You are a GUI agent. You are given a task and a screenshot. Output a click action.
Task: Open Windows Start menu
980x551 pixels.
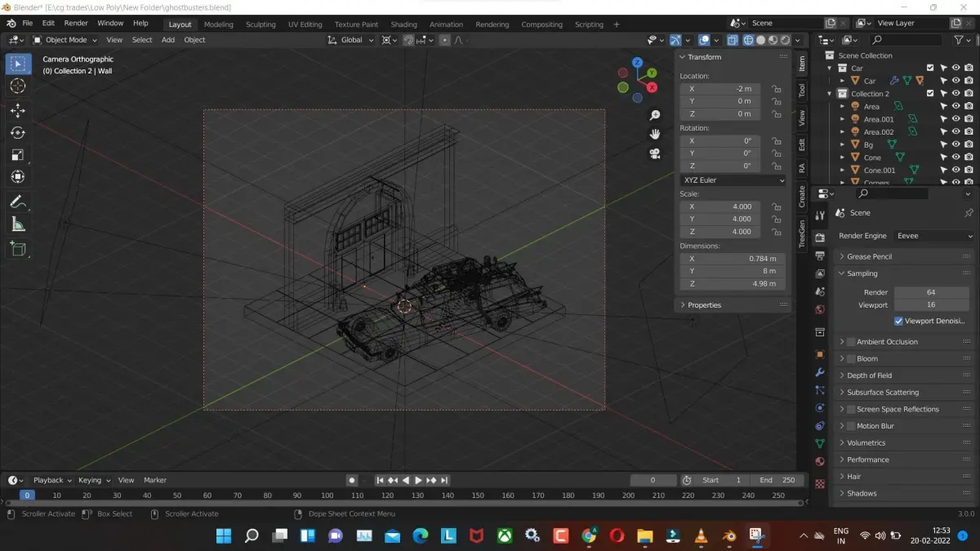tap(223, 536)
